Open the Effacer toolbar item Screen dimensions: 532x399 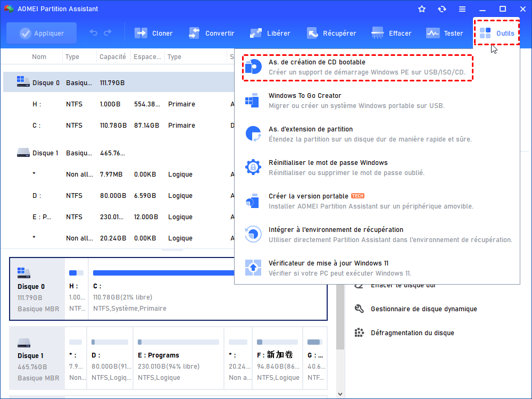[x=391, y=33]
